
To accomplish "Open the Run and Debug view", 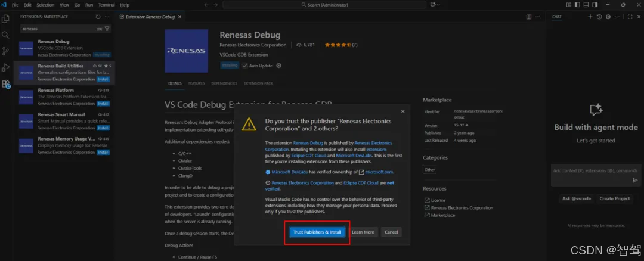I will click(5, 68).
